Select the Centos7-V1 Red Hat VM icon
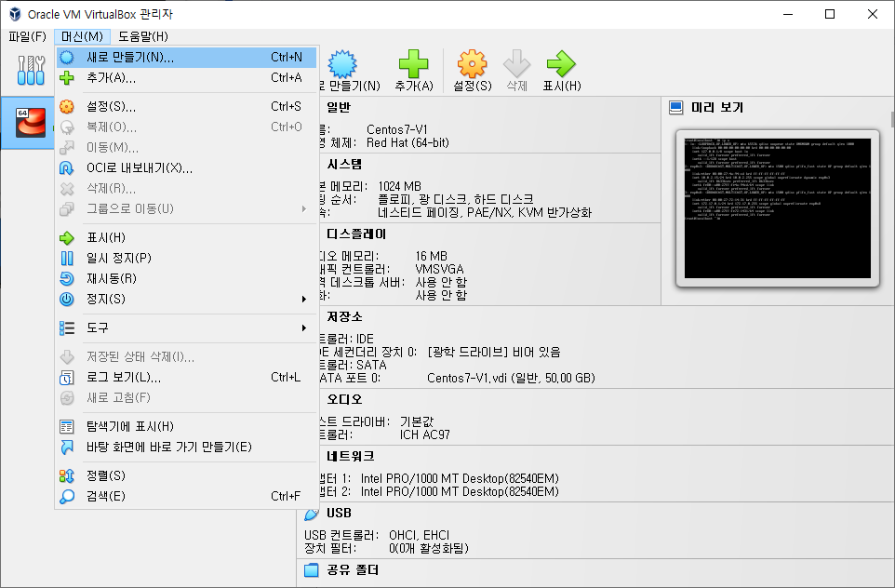895x588 pixels. click(x=31, y=122)
